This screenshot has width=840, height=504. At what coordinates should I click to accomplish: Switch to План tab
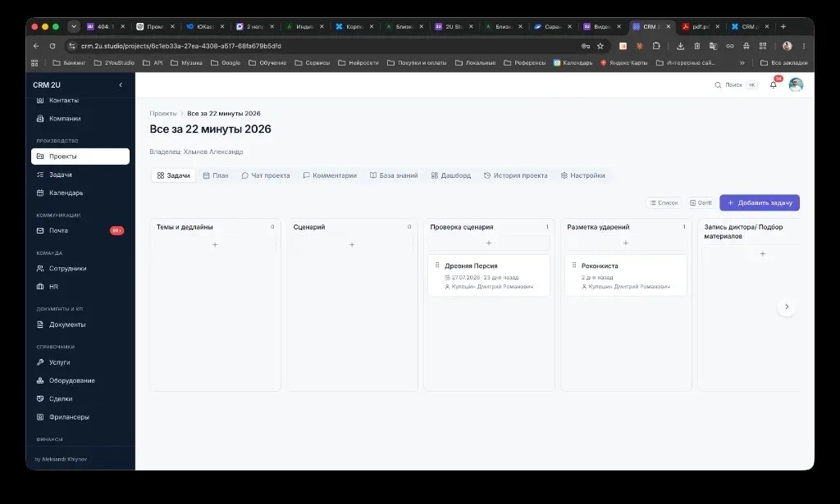(216, 175)
